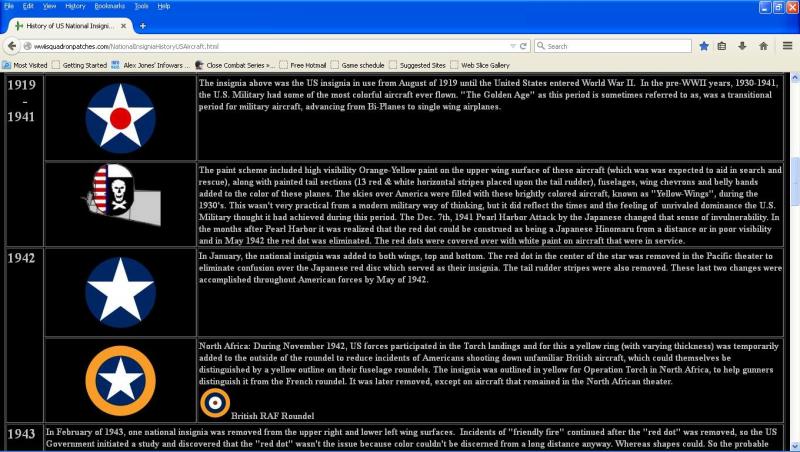This screenshot has height=452, width=800.
Task: Go back with the browser back arrow
Action: 11,46
